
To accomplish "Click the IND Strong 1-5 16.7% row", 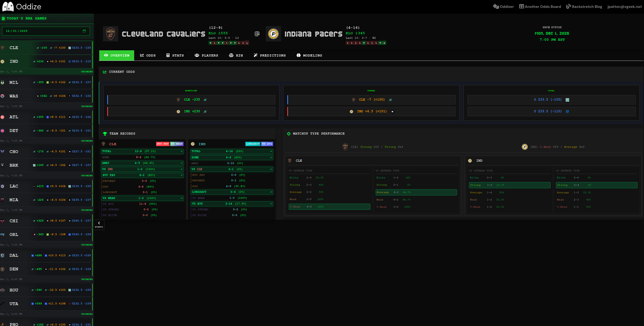I will click(510, 185).
